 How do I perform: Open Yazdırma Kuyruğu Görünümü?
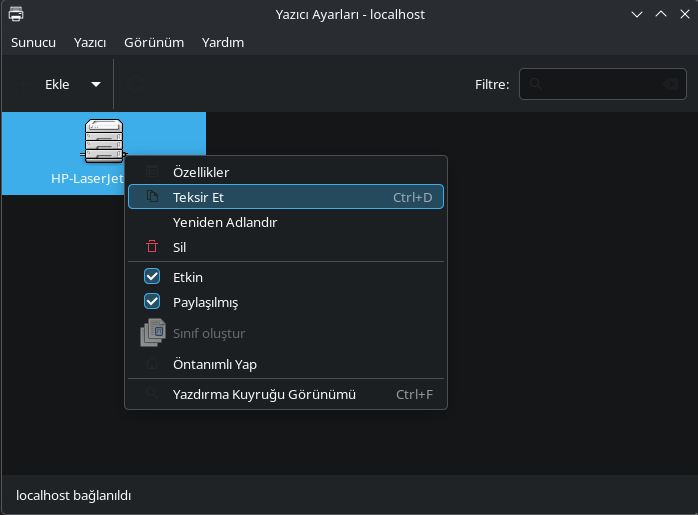(286, 394)
